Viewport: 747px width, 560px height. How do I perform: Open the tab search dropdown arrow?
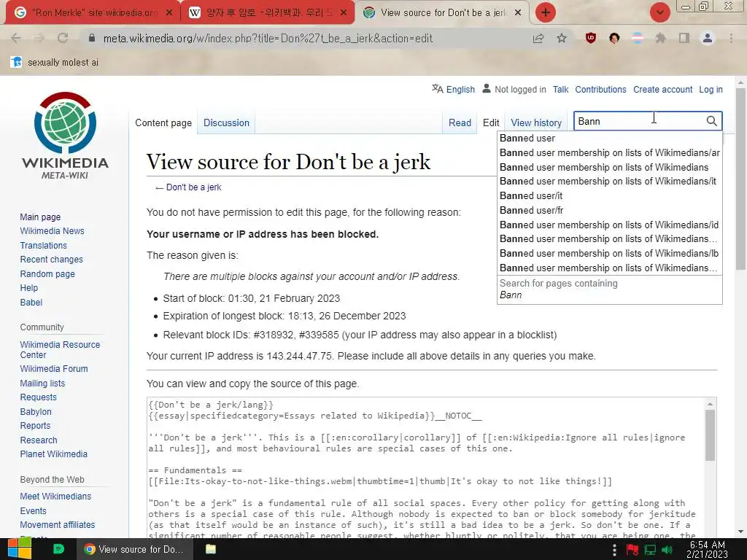(659, 12)
